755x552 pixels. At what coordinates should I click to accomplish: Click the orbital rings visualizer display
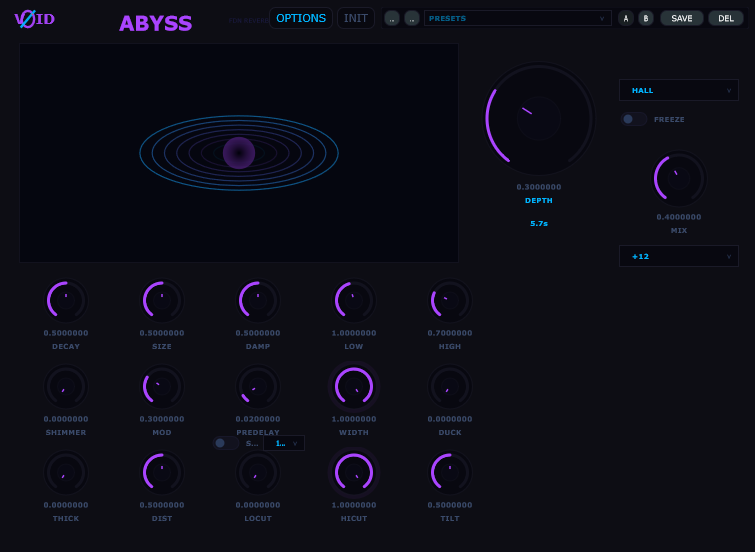(x=239, y=153)
